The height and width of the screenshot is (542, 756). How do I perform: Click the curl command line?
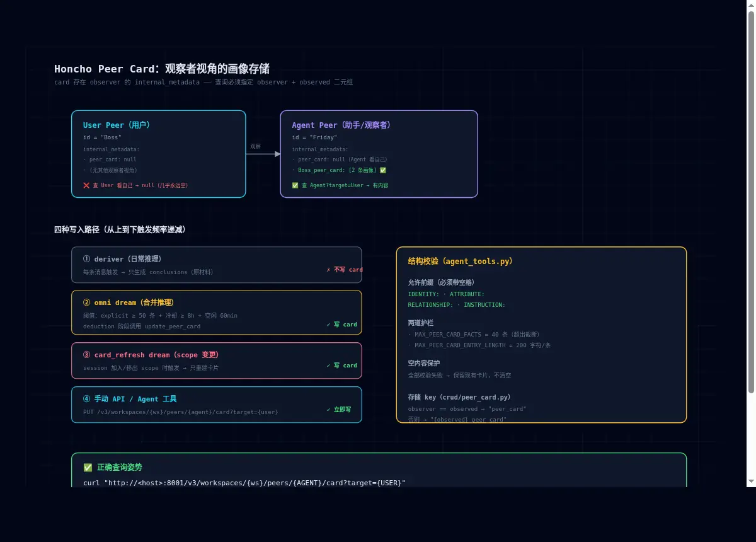(244, 483)
